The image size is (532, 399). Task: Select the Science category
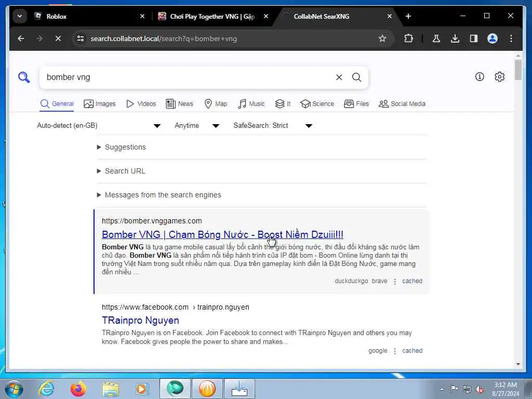[317, 104]
